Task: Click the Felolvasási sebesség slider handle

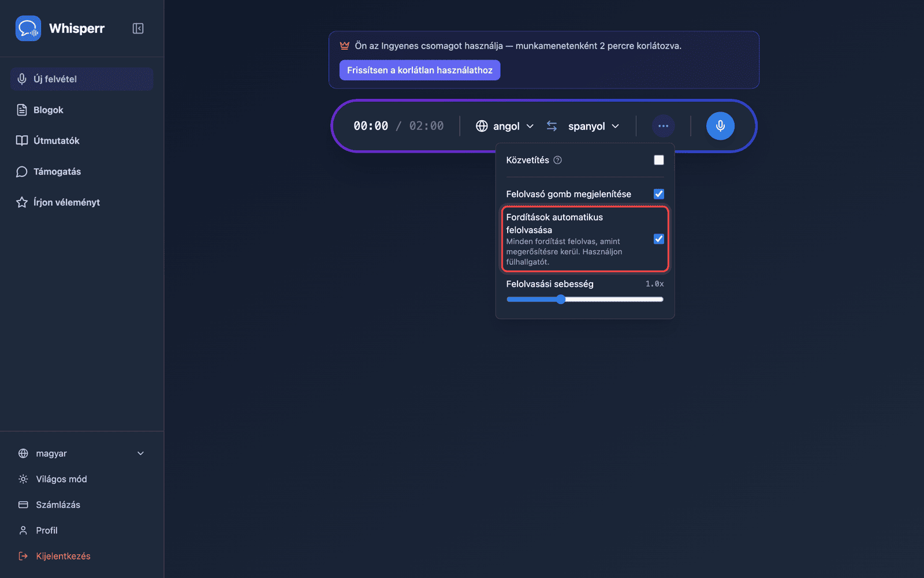Action: [561, 299]
